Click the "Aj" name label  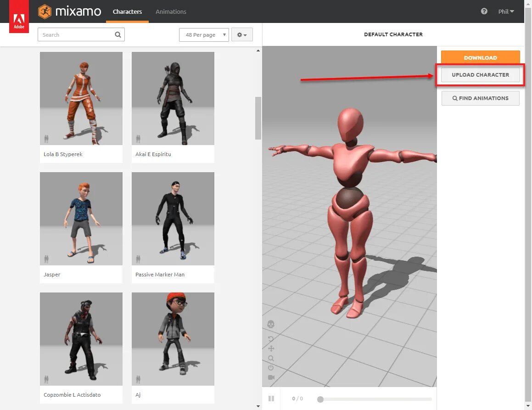138,395
